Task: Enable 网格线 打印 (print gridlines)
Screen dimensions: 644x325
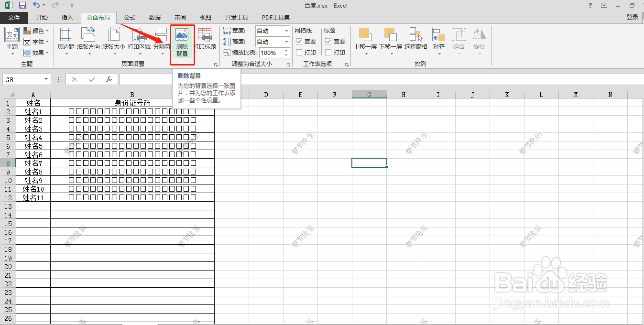Action: (298, 52)
